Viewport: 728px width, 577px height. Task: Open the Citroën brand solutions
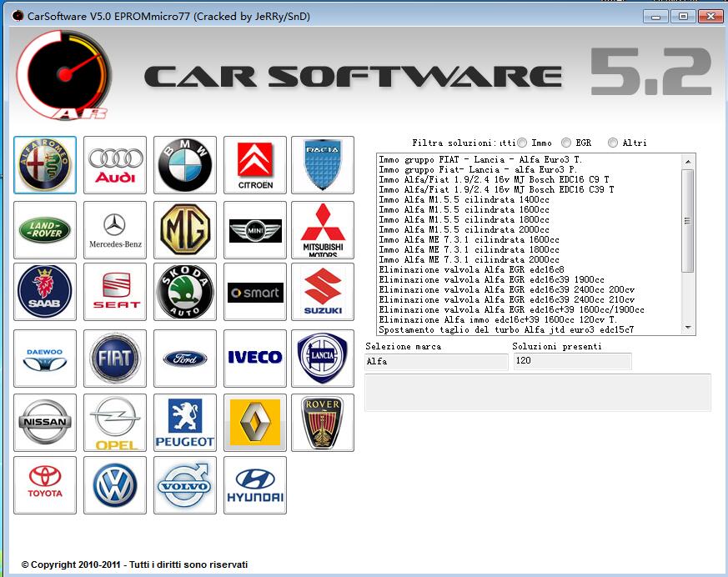tap(255, 165)
